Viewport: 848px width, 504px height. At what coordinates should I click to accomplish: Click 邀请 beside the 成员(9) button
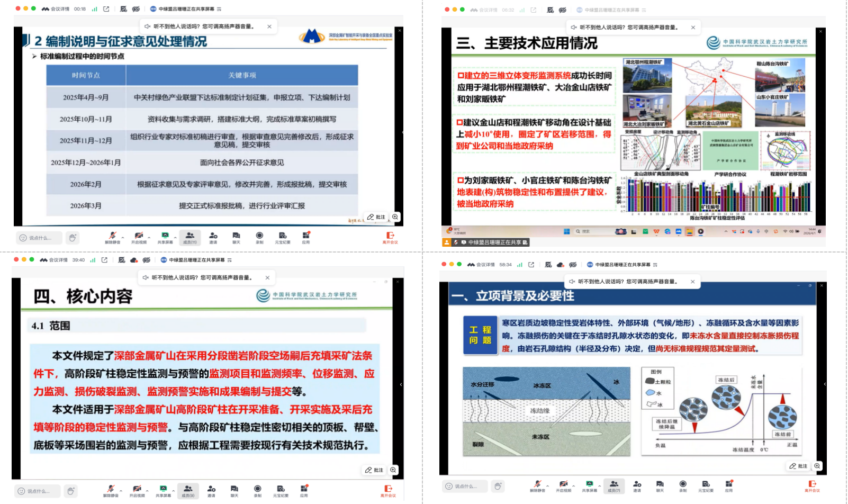[x=211, y=490]
